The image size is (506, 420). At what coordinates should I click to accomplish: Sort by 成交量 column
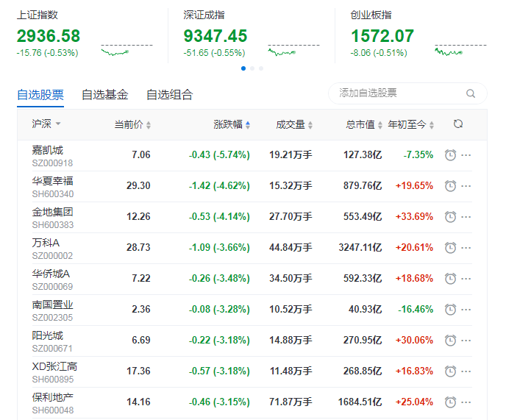[294, 124]
